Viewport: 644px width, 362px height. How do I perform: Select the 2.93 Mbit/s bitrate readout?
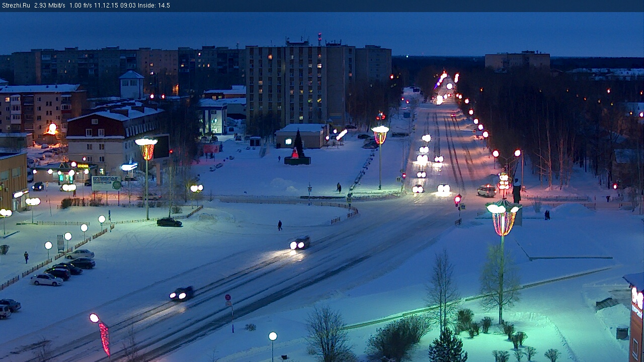coord(50,6)
